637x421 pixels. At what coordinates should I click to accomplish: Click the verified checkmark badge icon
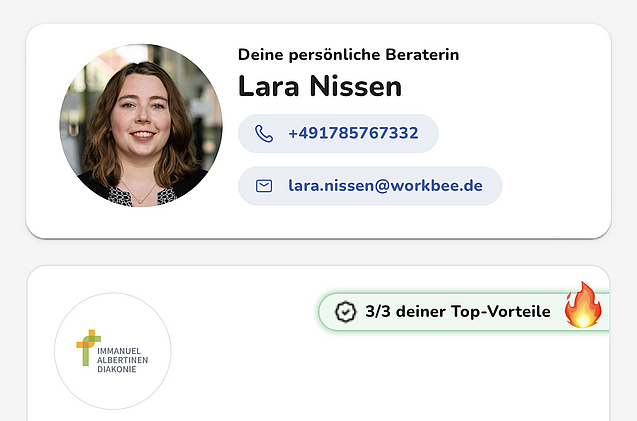pos(345,312)
